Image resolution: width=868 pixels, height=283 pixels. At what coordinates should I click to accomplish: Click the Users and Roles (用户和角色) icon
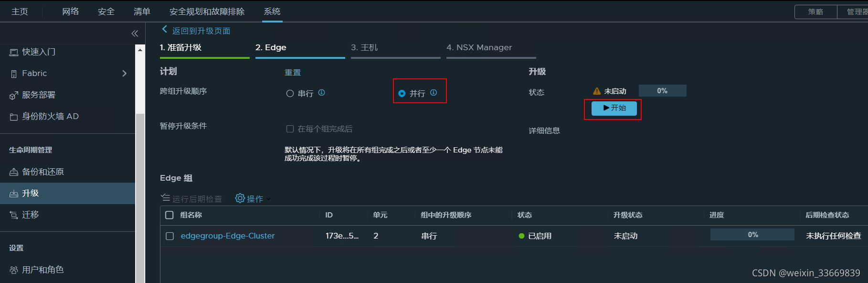click(14, 270)
